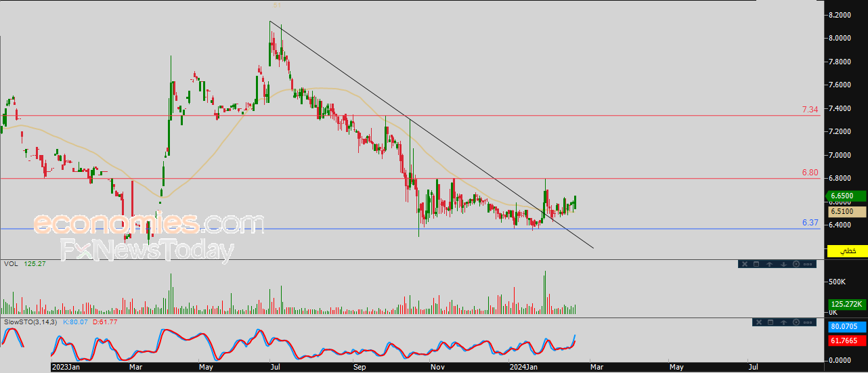Close the SlowSTO indicator pane
This screenshot has height=373, width=868.
click(759, 322)
